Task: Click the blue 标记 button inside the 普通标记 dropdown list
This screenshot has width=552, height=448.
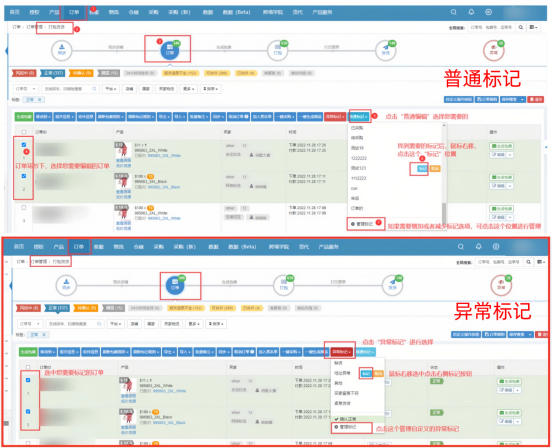Action: tap(422, 169)
